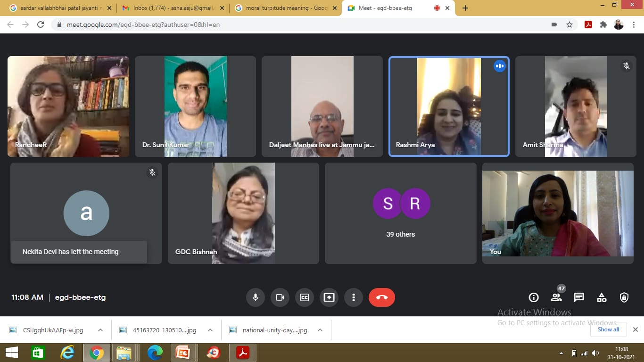Open the Chrome profile avatar

tap(619, 25)
